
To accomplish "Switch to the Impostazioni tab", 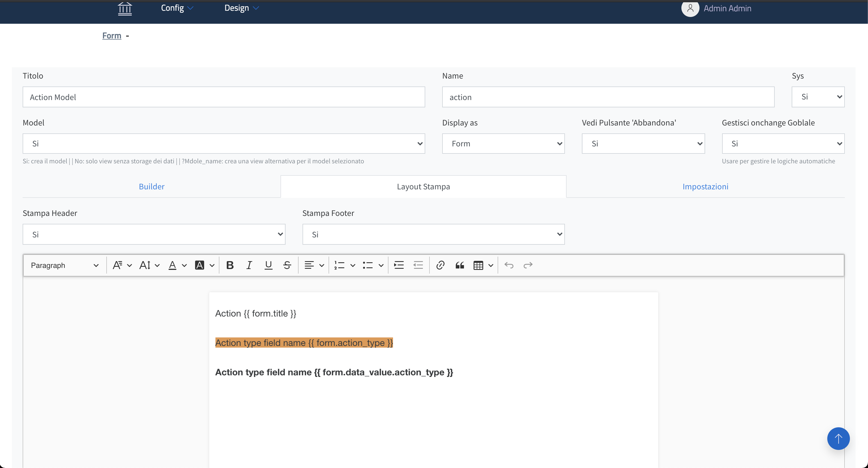I will click(705, 187).
